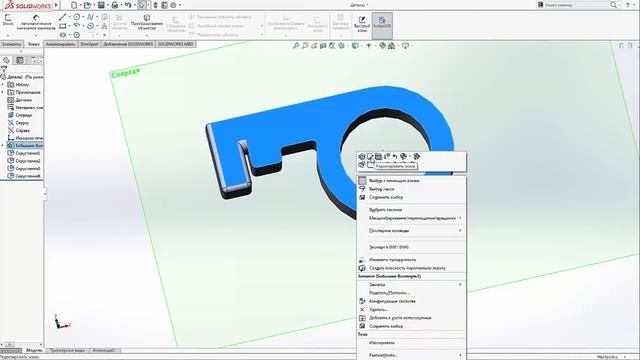Click the Print icon

click(x=115, y=5)
